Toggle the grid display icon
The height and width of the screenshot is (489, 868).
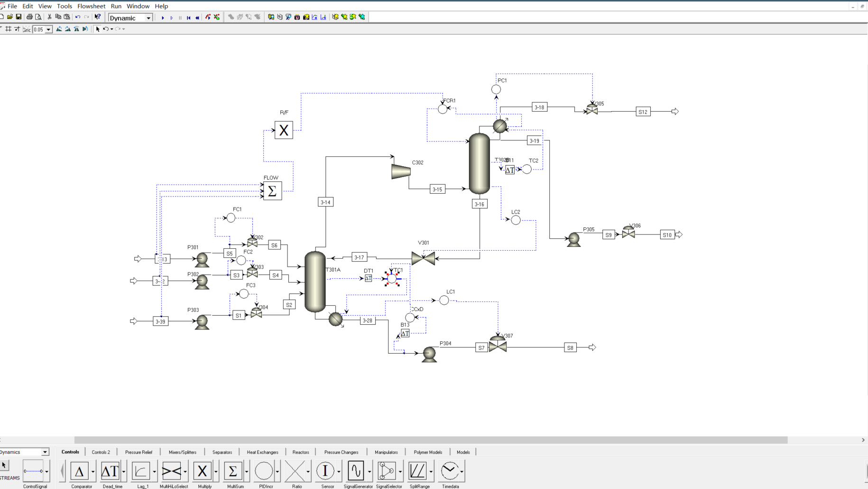9,29
